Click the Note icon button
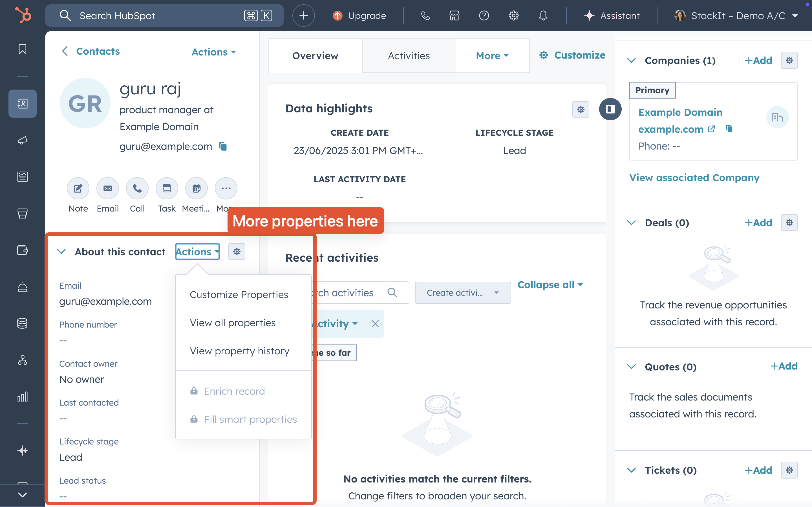Viewport: 812px width, 507px height. [x=78, y=188]
